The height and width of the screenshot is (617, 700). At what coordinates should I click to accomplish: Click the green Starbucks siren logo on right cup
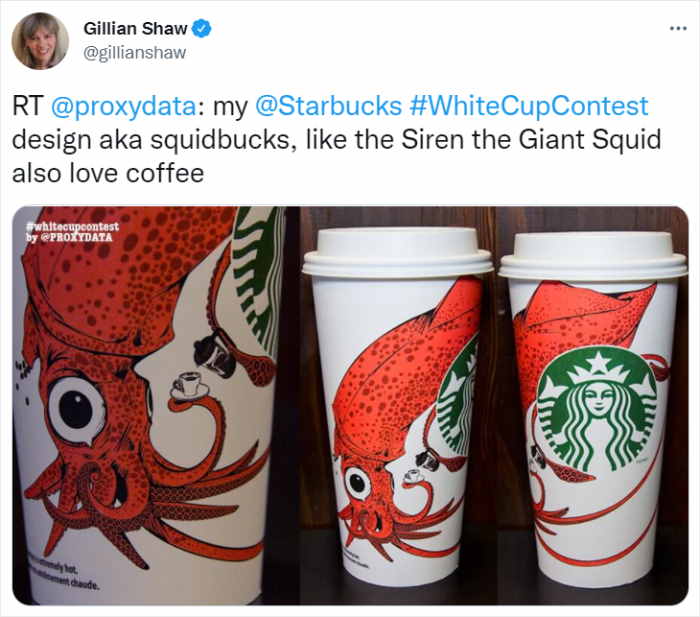(598, 409)
